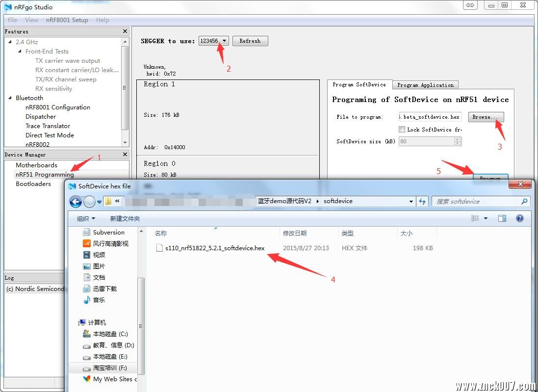
Task: Click the SoftDevice size stepper
Action: (458, 141)
